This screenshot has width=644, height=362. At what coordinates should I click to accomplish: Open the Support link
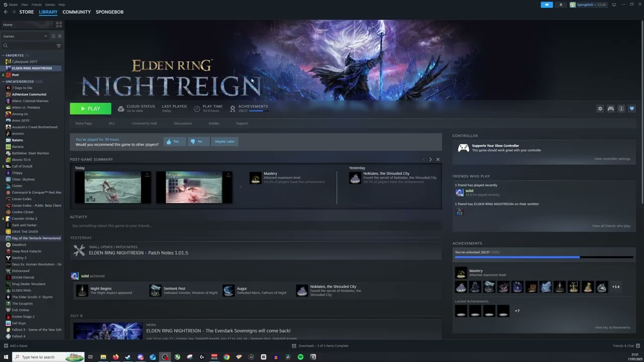click(242, 123)
